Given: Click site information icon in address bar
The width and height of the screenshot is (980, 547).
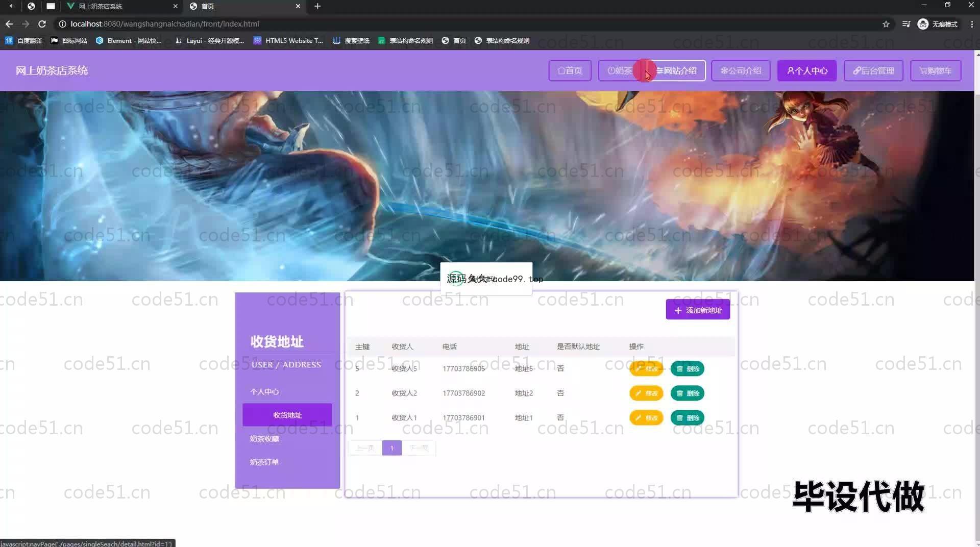Looking at the screenshot, I should pos(62,24).
